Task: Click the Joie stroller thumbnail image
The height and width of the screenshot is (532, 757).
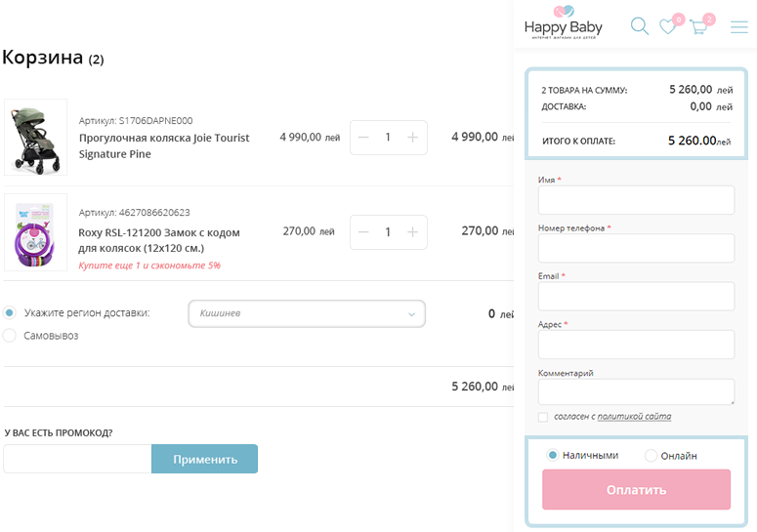Action: (36, 138)
